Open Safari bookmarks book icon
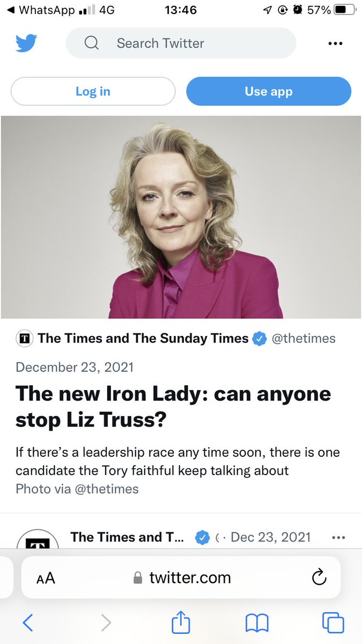This screenshot has width=362, height=644. [x=257, y=623]
